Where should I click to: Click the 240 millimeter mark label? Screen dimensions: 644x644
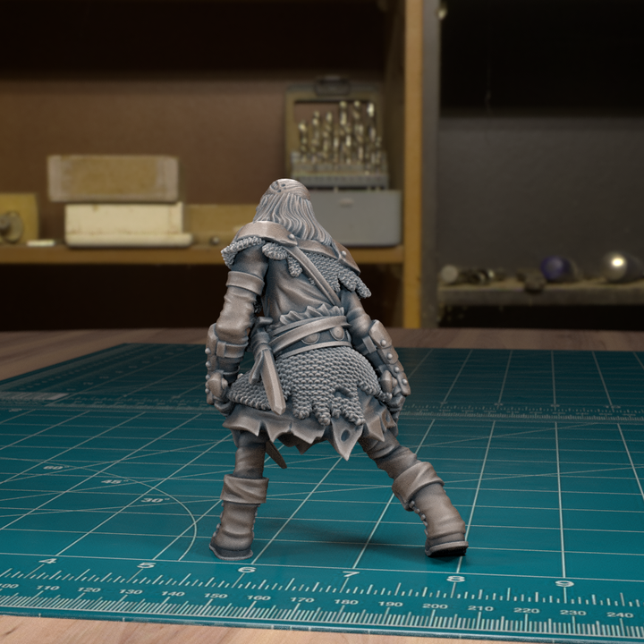[620, 614]
